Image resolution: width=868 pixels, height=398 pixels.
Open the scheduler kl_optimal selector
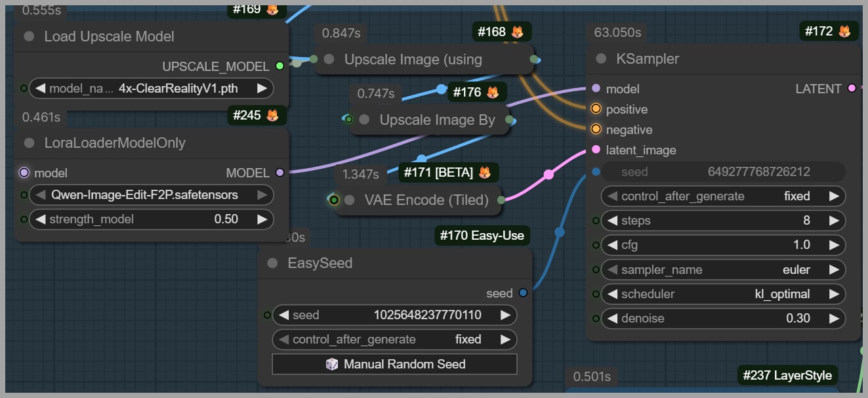coord(722,294)
